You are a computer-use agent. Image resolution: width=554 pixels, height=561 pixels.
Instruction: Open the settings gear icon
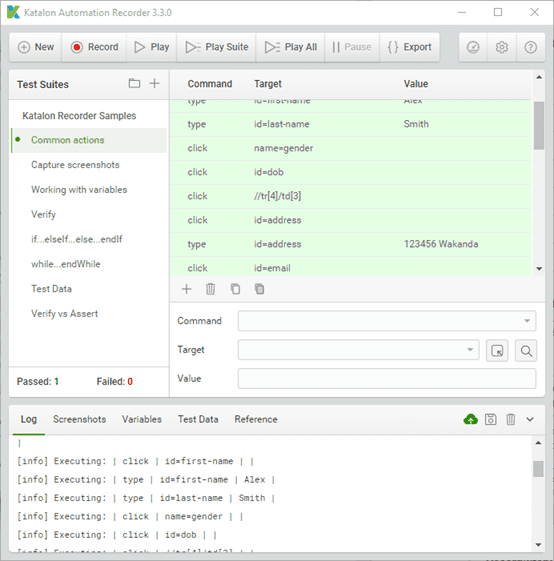[502, 47]
